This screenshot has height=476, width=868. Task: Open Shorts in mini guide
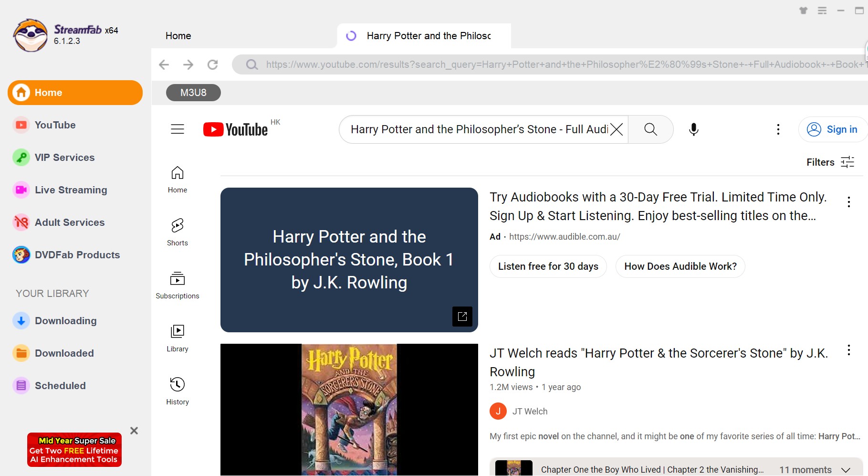[x=178, y=233]
